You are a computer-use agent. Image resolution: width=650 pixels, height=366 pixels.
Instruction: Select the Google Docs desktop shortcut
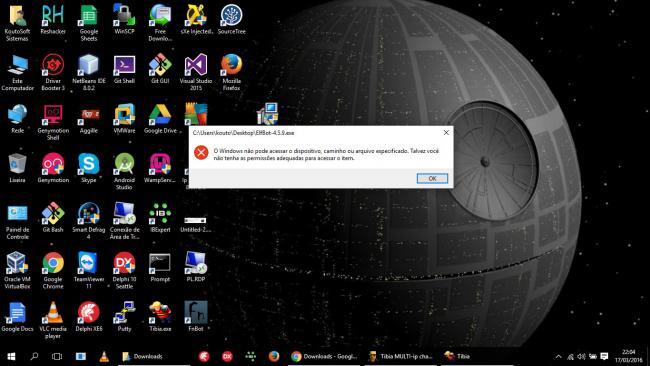17,317
